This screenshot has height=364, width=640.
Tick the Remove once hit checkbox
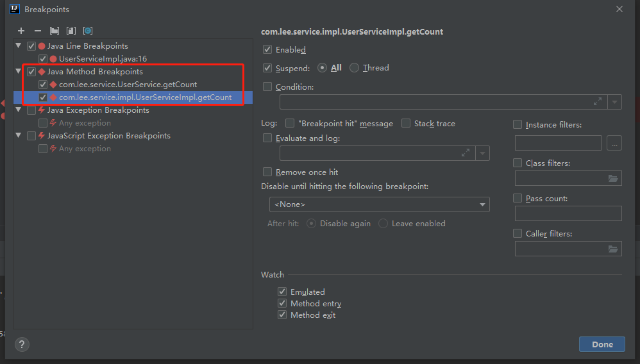267,172
